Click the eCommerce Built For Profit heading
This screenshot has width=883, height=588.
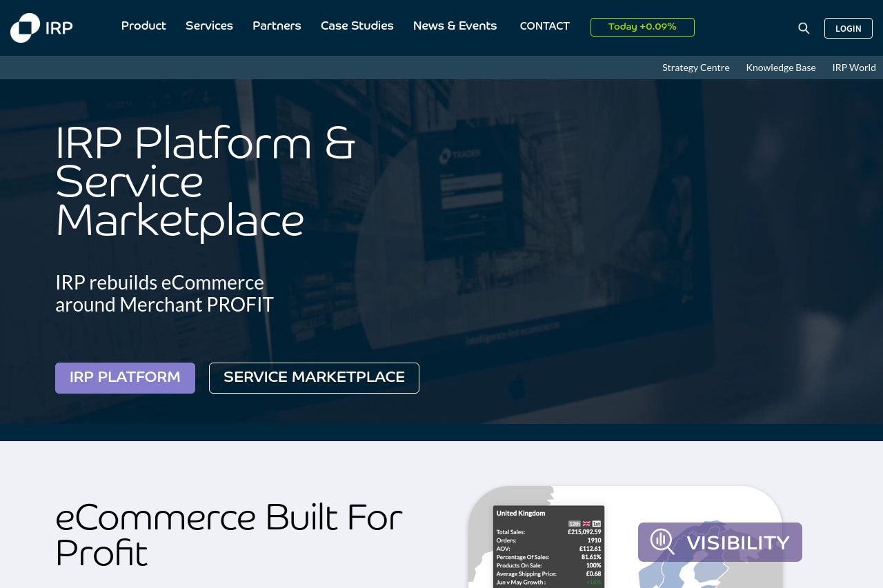coord(228,536)
